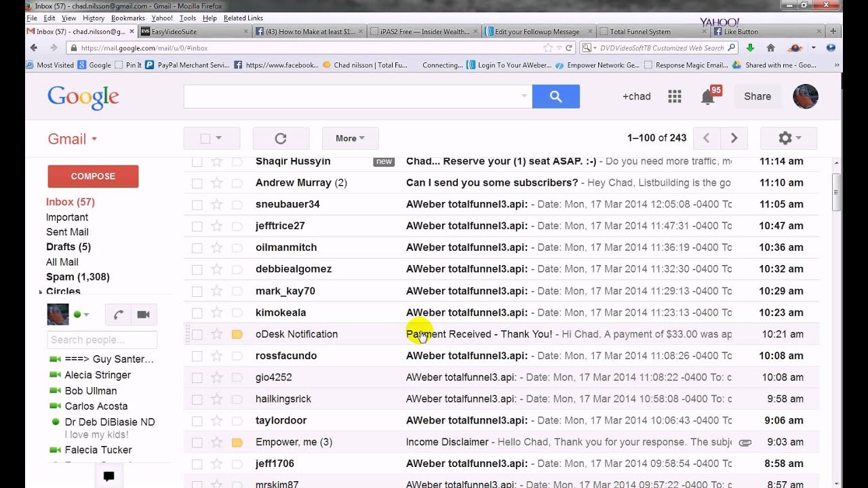
Task: Open the chat bubble icon at bottom
Action: coord(108,476)
